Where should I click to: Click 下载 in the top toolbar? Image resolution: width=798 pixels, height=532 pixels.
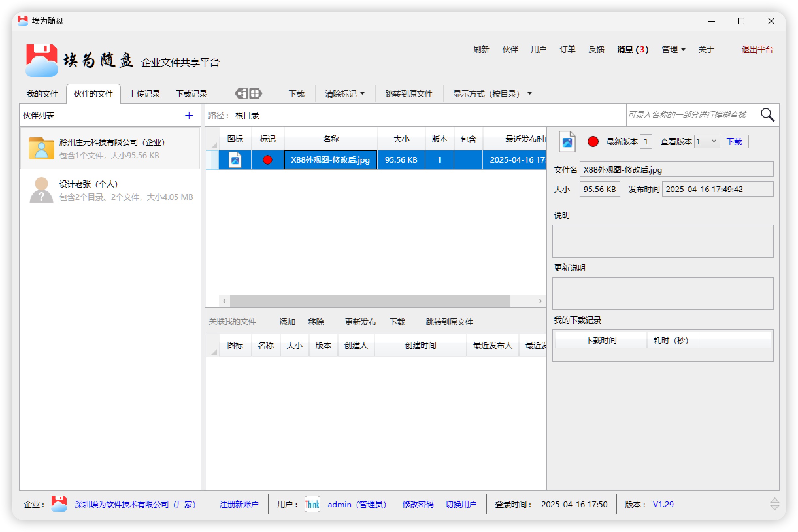point(296,94)
